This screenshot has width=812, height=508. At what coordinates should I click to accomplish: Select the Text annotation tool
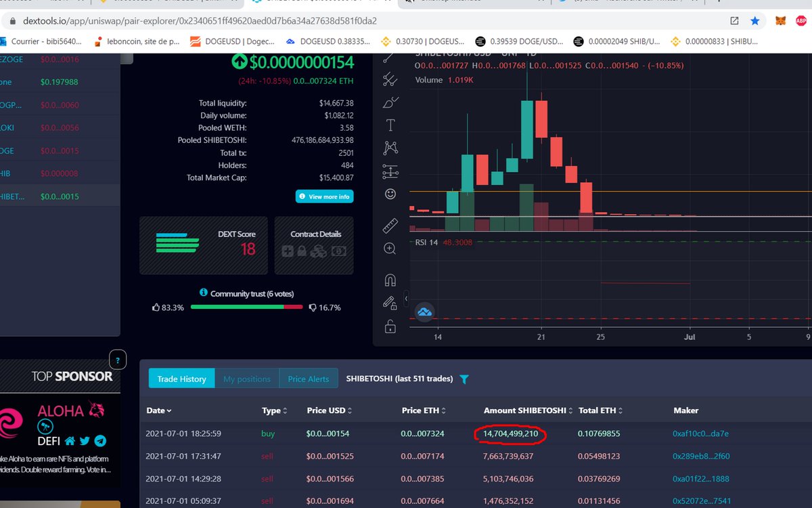point(390,125)
